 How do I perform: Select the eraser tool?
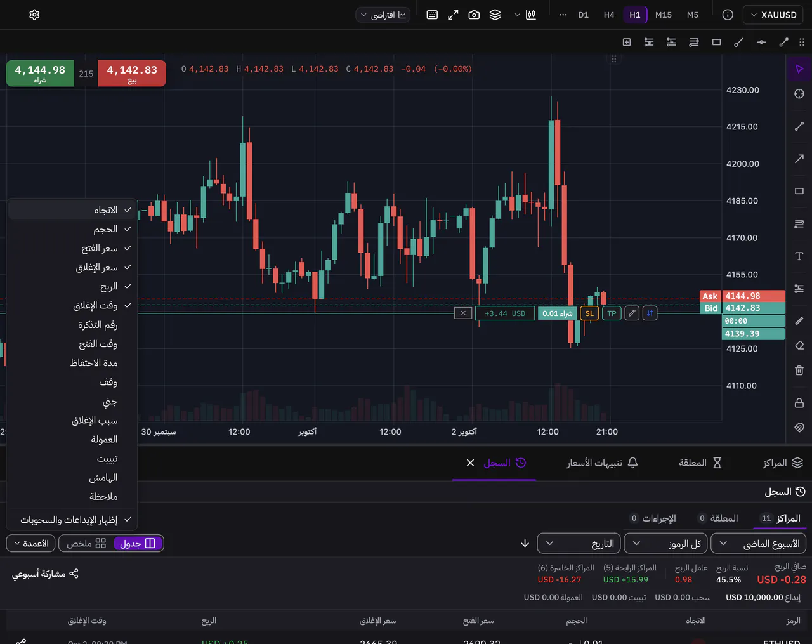tap(799, 345)
